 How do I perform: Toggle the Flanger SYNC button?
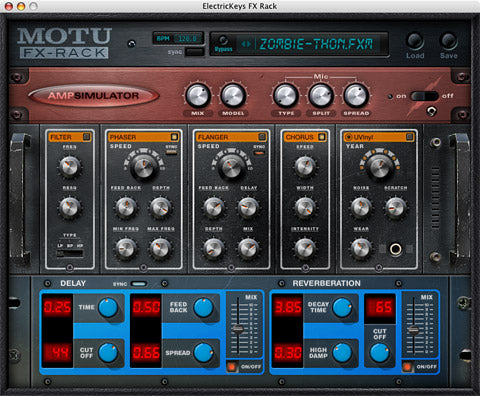pos(259,153)
